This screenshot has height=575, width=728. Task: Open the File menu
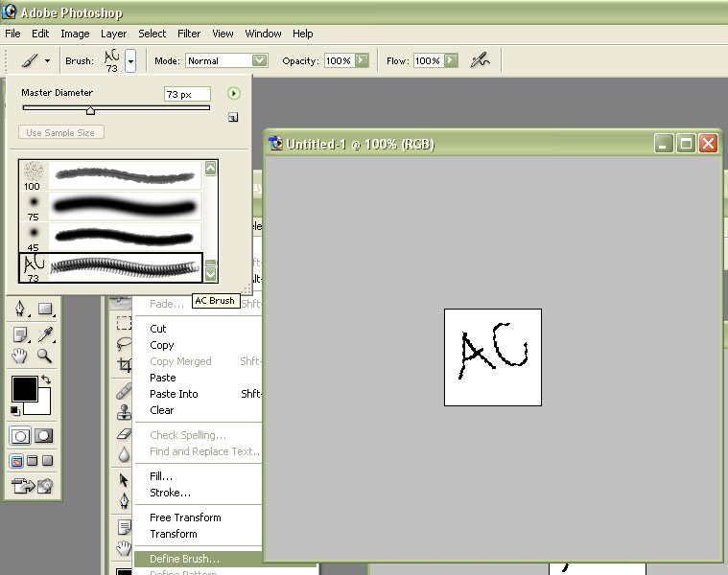coord(12,34)
